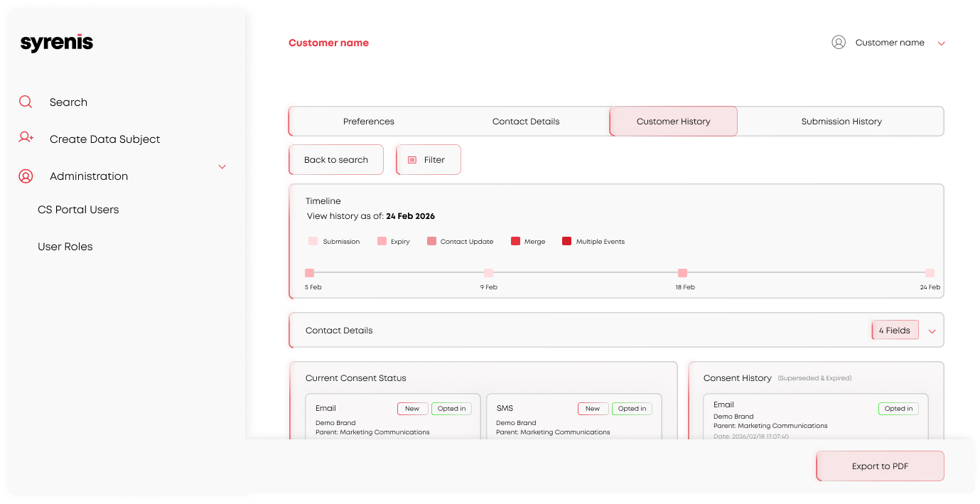The height and width of the screenshot is (504, 980).
Task: Click the Multiple Events legend square
Action: (566, 241)
